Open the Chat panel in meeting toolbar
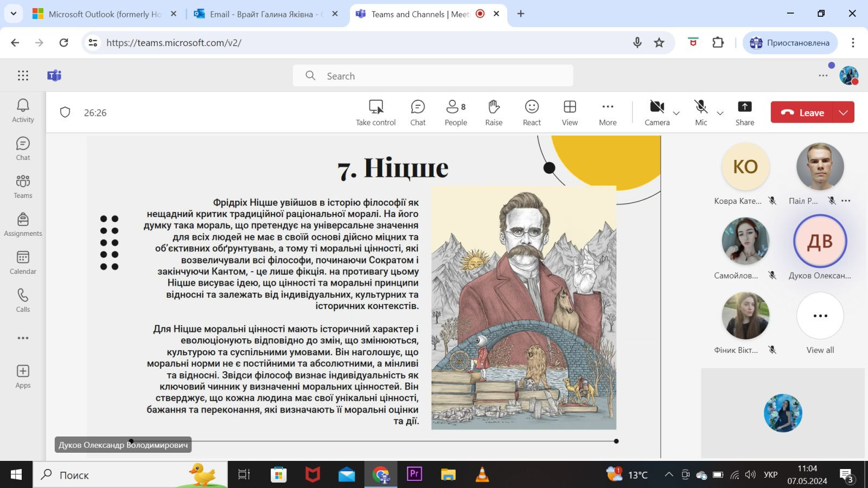The width and height of the screenshot is (868, 488). click(418, 112)
